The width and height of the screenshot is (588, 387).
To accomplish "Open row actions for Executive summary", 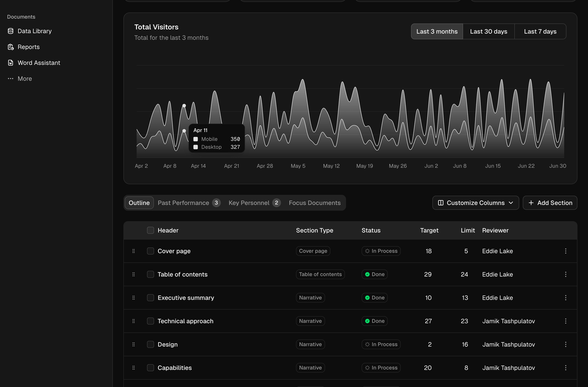I will pyautogui.click(x=565, y=297).
